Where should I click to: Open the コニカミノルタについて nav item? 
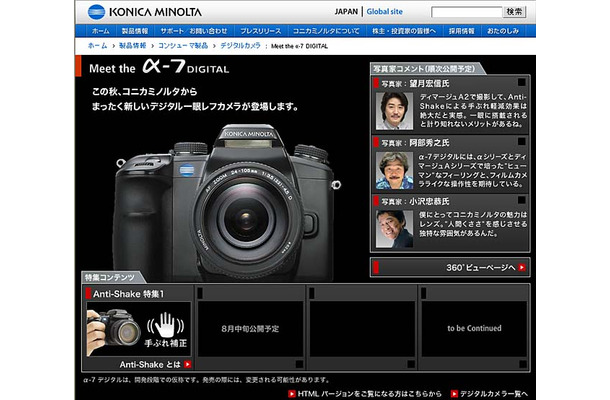point(326,31)
